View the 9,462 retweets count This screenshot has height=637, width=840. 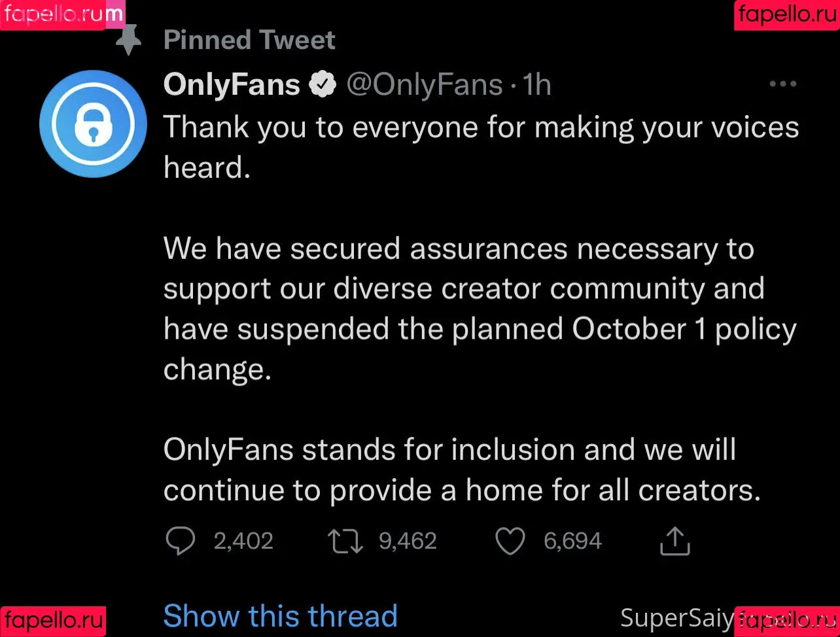(x=408, y=542)
